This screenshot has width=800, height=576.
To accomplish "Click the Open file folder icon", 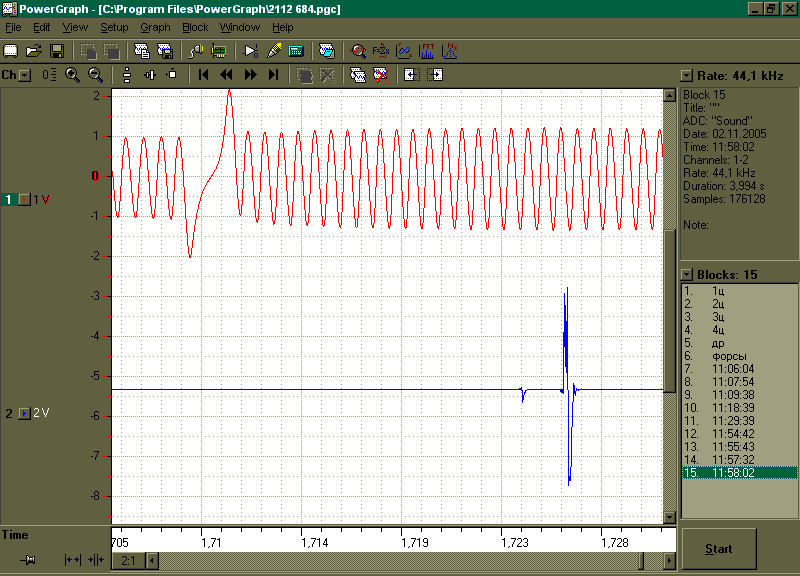I will [34, 51].
